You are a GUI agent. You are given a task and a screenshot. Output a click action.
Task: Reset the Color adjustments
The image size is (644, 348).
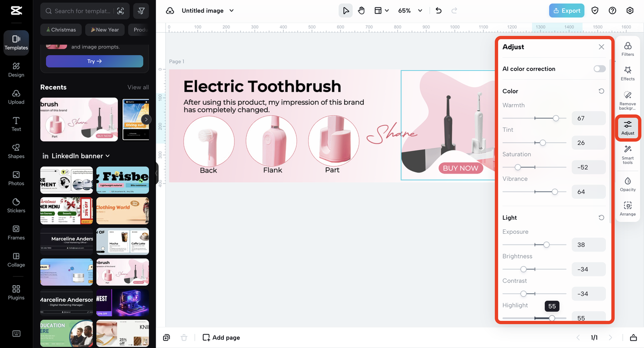point(601,91)
